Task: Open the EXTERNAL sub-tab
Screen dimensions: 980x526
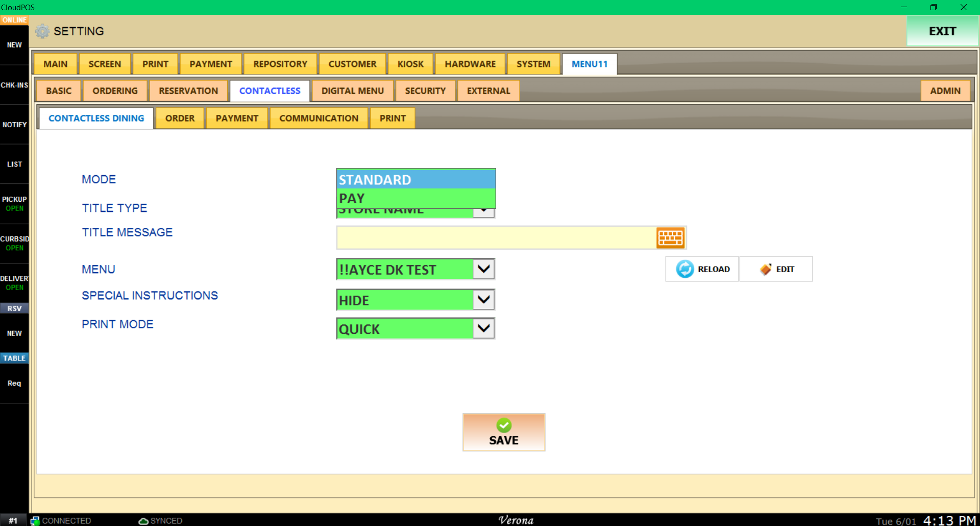Action: pyautogui.click(x=488, y=91)
